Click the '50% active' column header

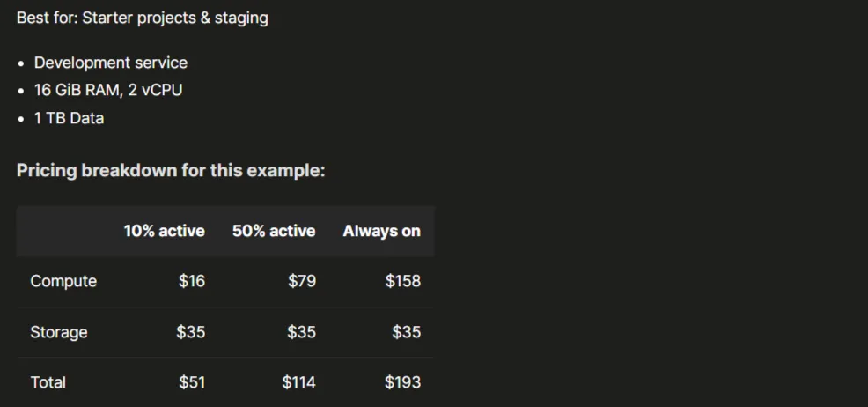click(274, 231)
